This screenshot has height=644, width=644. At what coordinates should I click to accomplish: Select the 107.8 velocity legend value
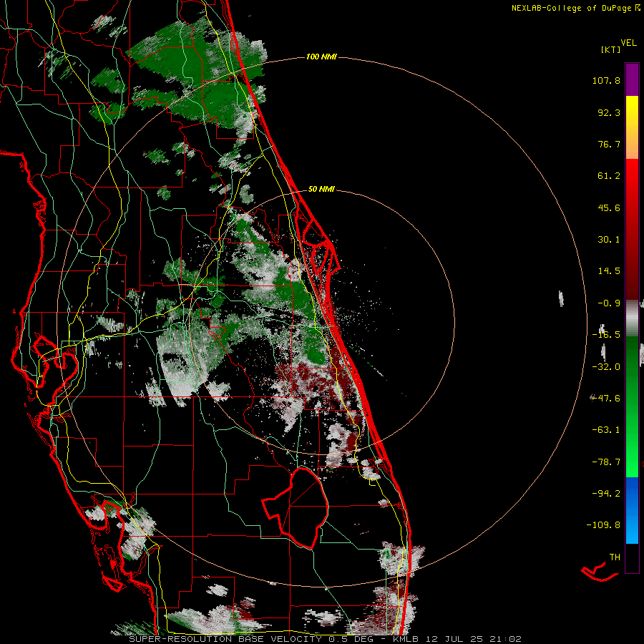click(x=606, y=80)
